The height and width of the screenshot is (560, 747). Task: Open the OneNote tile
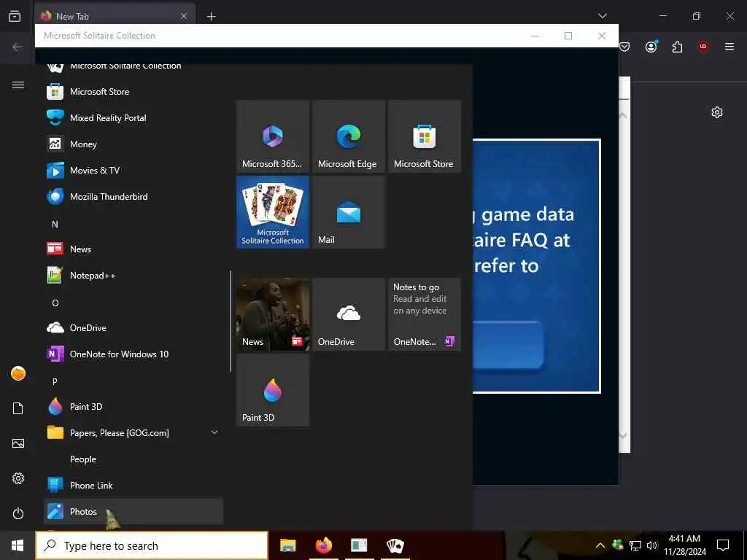(425, 314)
